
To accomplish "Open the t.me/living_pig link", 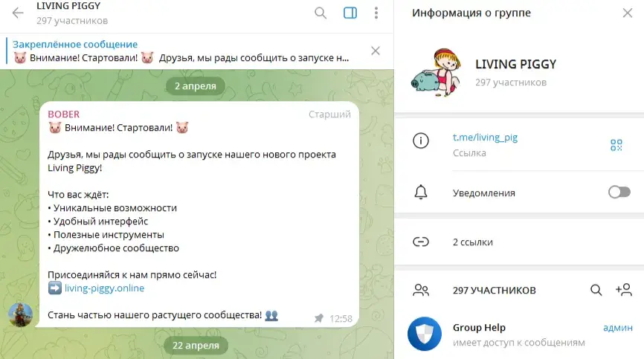I will (485, 137).
